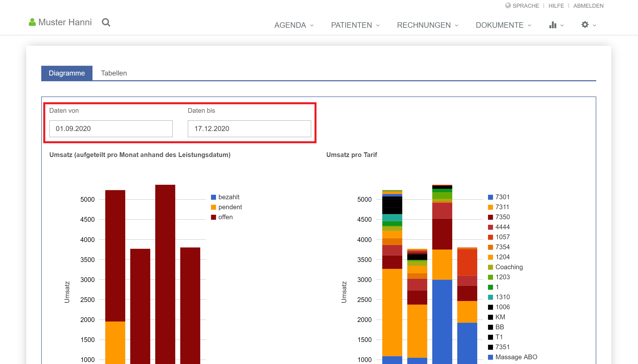Click the 1006 legend label
Image resolution: width=638 pixels, height=364 pixels.
[x=502, y=307]
